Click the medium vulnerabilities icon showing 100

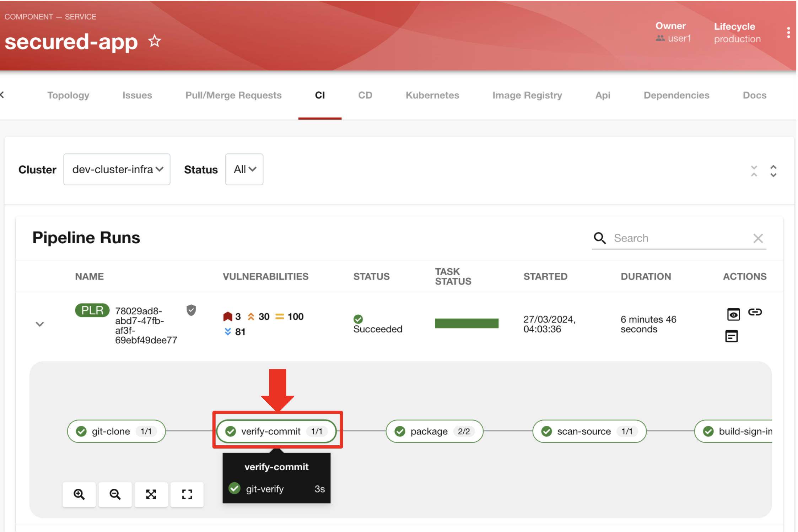(x=280, y=316)
